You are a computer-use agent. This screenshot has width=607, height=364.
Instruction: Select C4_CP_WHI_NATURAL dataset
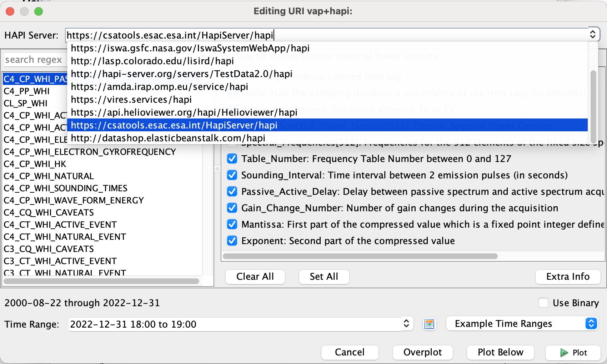102,176
